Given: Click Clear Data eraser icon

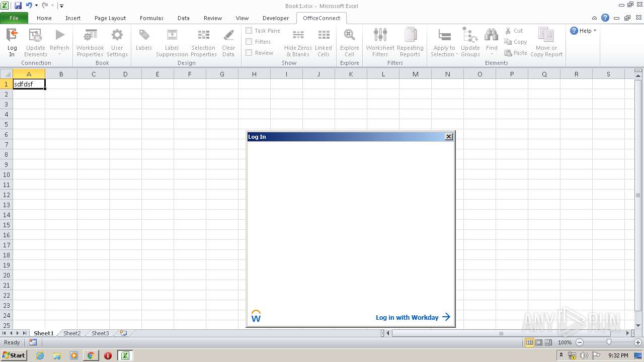Looking at the screenshot, I should pyautogui.click(x=228, y=35).
